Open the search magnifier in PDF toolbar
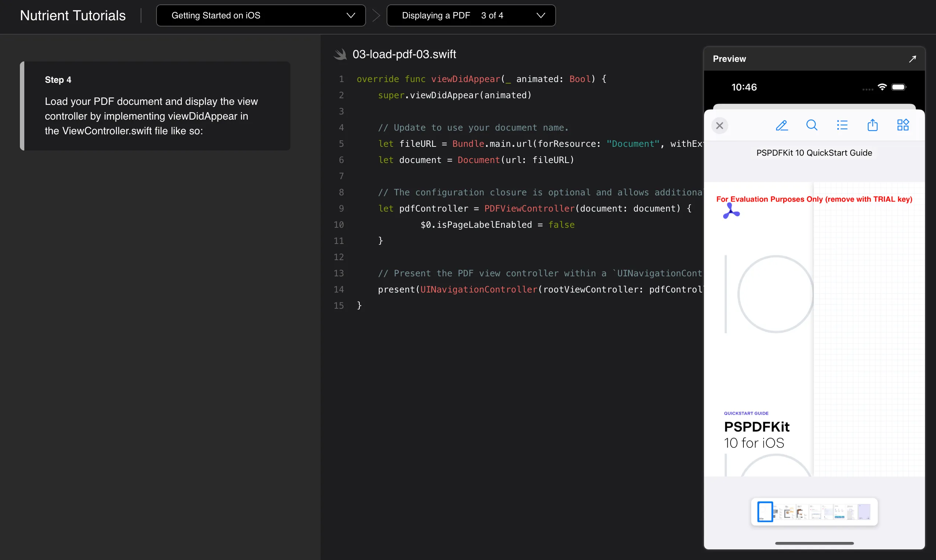The width and height of the screenshot is (936, 560). (812, 125)
